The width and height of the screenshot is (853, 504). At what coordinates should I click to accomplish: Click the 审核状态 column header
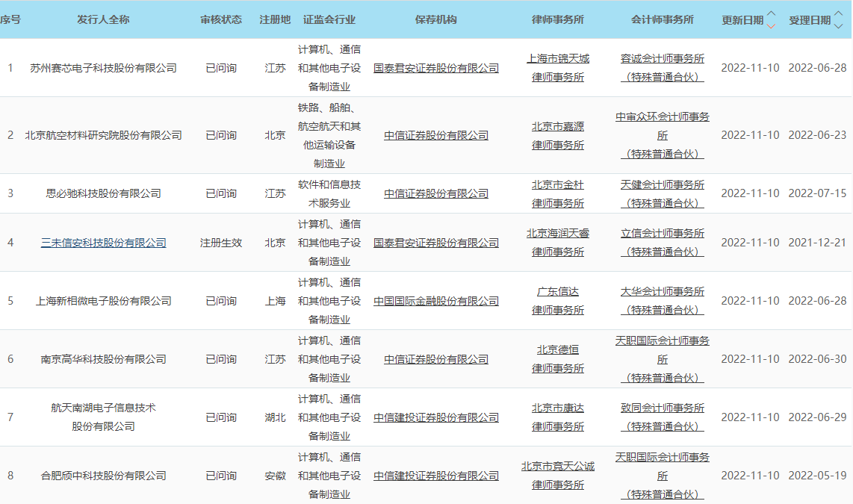click(x=221, y=19)
